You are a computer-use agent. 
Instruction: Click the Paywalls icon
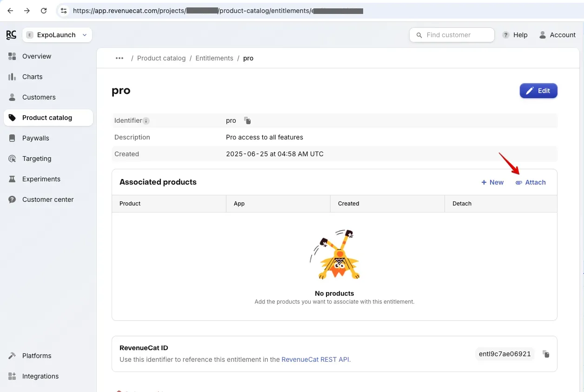[x=13, y=138]
